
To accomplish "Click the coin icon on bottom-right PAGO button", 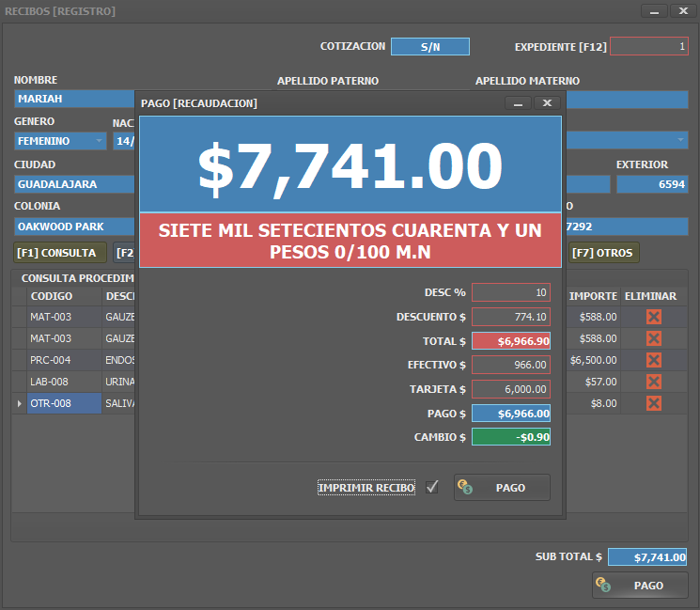I will coord(602,586).
